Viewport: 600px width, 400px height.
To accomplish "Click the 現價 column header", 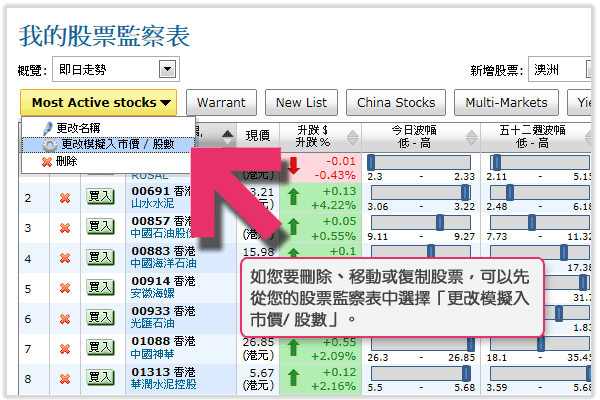I will (x=258, y=136).
